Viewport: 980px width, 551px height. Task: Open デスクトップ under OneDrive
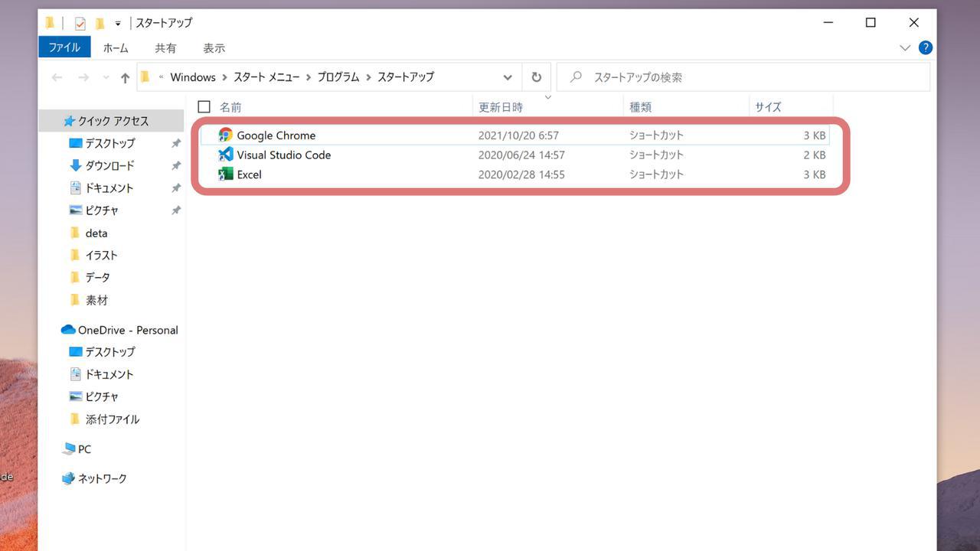click(109, 352)
